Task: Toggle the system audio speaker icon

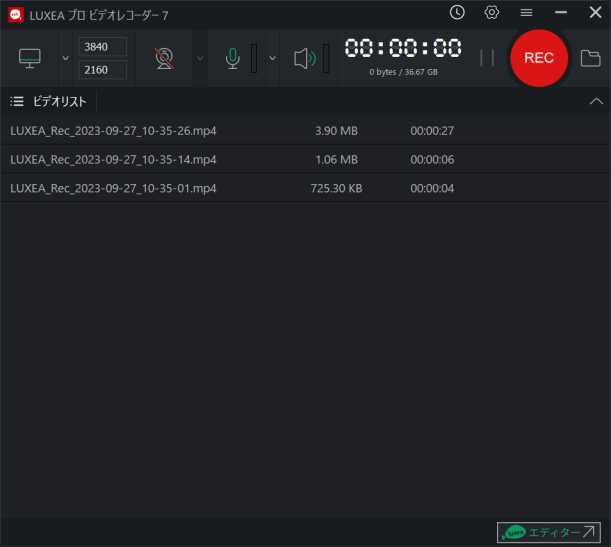Action: click(x=305, y=58)
